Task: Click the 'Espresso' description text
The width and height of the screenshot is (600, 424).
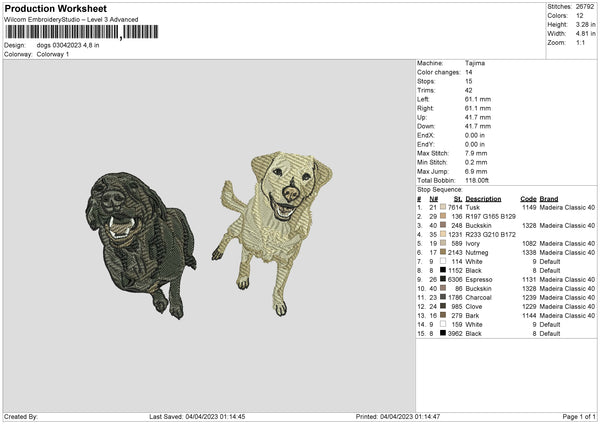Action: (x=479, y=280)
